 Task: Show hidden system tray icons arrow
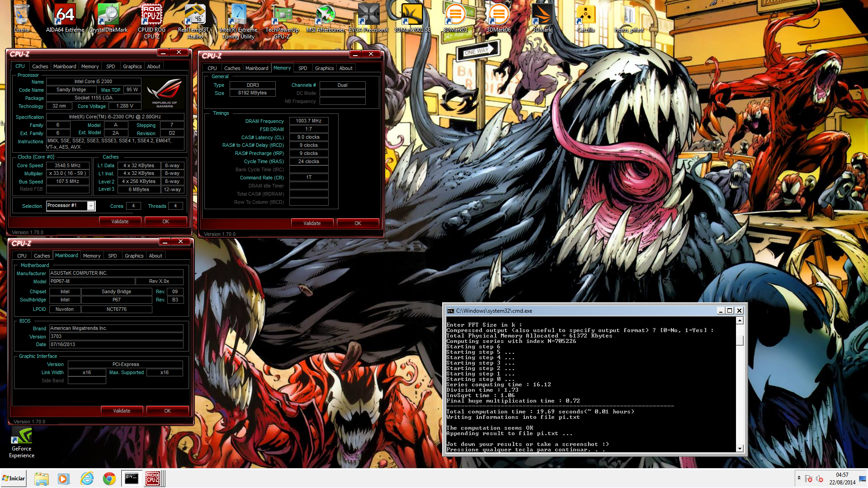coord(799,479)
